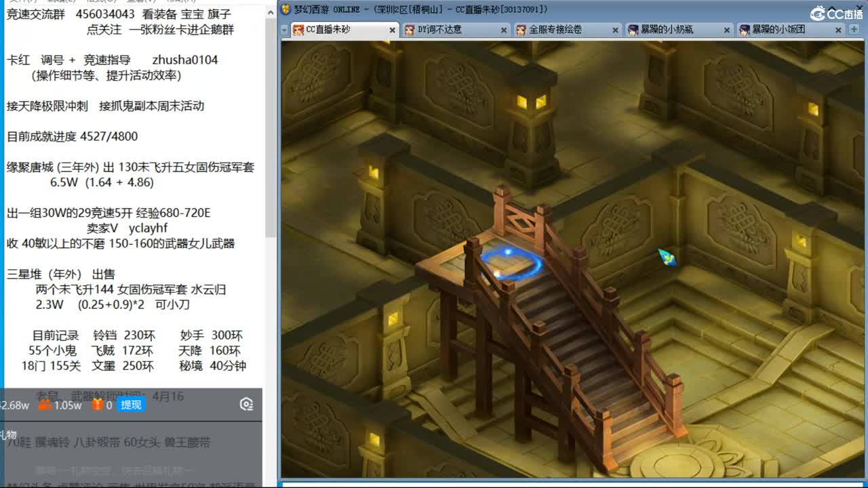Click the 妙手 300环 record text

[212, 335]
